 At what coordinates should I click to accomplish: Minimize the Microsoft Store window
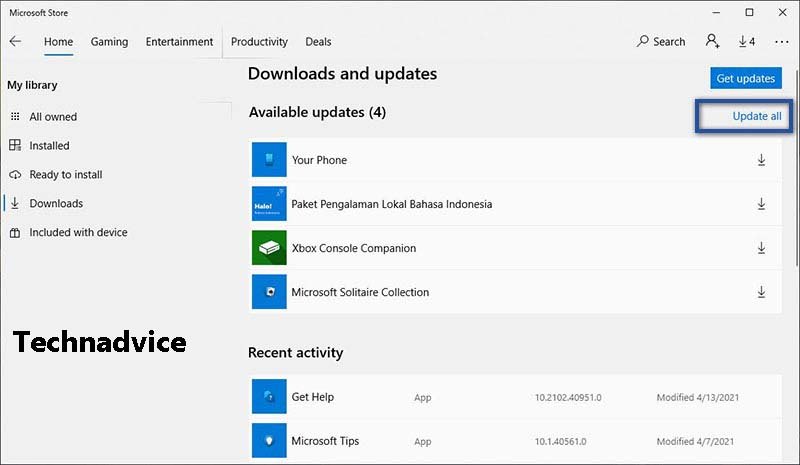pos(716,12)
